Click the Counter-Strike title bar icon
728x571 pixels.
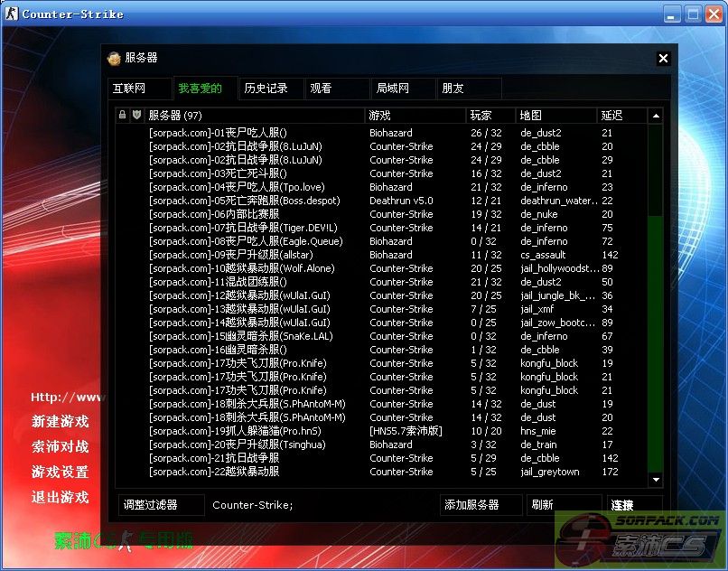pyautogui.click(x=11, y=14)
